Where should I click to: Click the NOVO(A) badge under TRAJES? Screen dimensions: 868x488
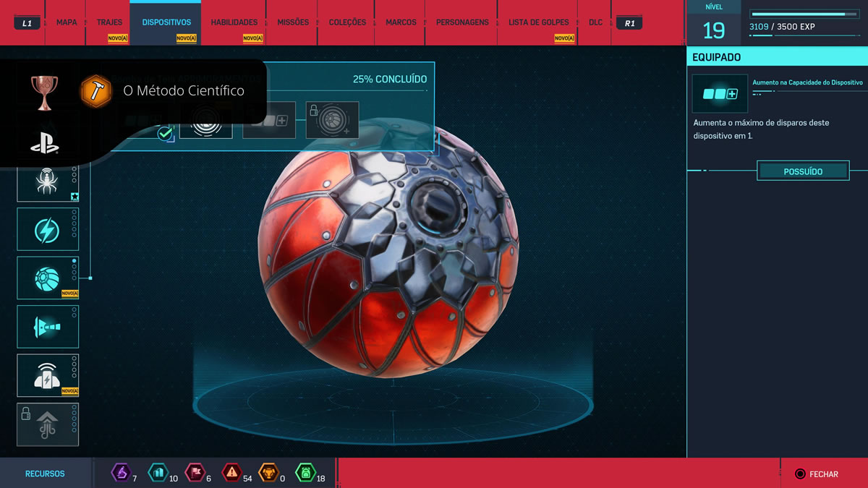(x=118, y=38)
